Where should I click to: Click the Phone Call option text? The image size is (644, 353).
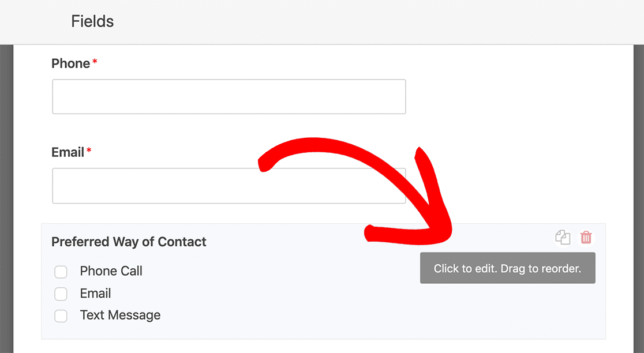pos(111,271)
